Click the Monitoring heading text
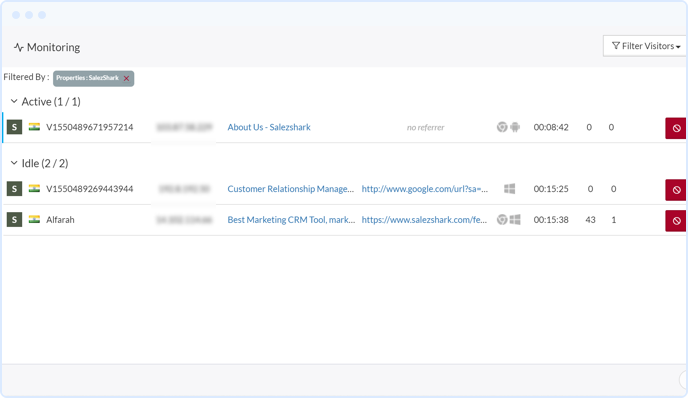Screen dimensions: 688x398 pos(54,47)
